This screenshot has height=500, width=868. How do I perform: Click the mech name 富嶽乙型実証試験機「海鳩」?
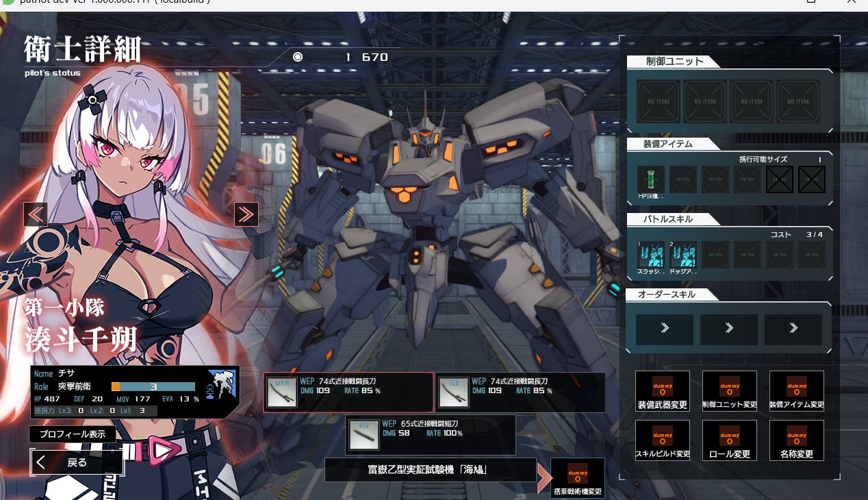431,470
